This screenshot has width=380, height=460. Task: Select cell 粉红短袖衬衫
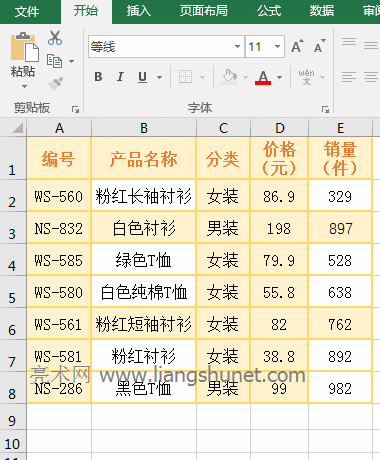tap(144, 324)
